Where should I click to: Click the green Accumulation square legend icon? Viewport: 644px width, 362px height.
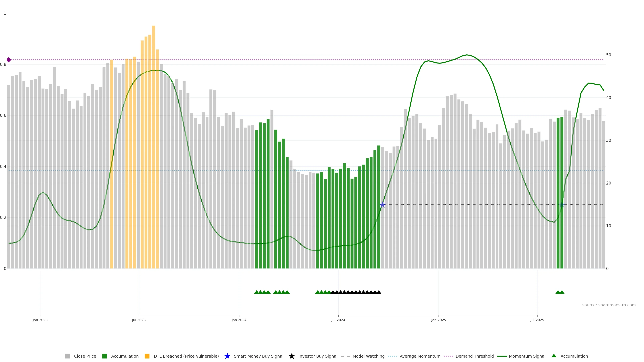(x=104, y=356)
